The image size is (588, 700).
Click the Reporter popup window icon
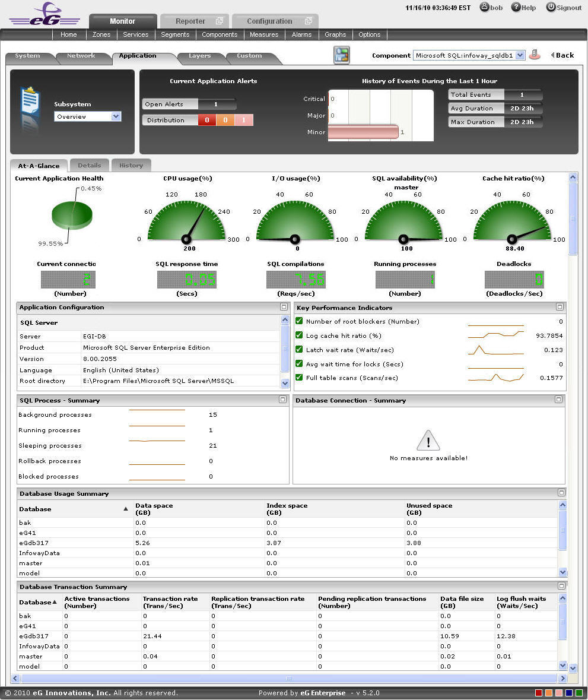pyautogui.click(x=219, y=21)
